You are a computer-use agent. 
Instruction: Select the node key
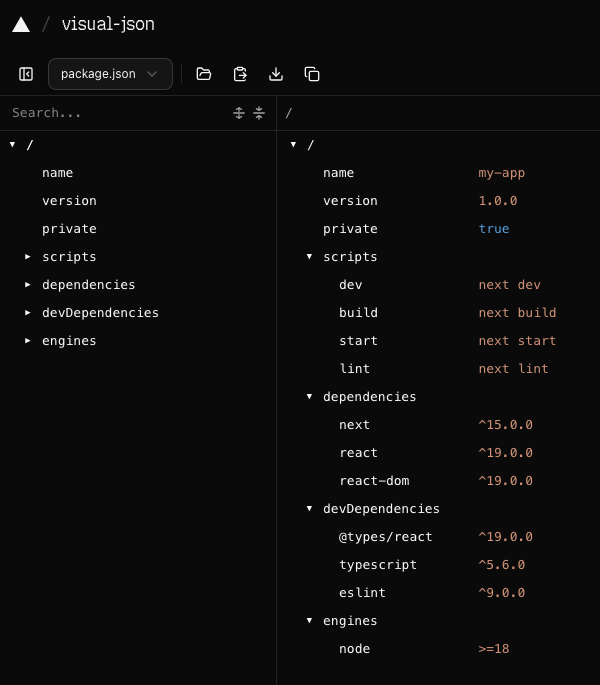[x=354, y=648]
